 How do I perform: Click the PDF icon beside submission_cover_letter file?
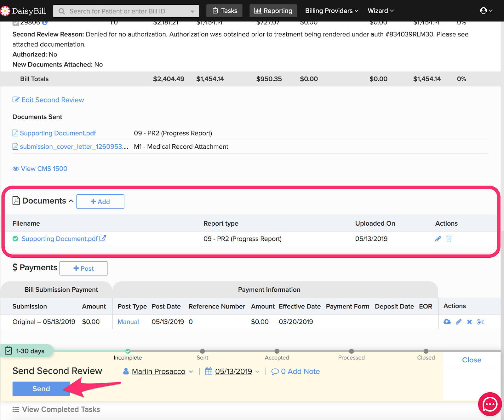pos(15,147)
